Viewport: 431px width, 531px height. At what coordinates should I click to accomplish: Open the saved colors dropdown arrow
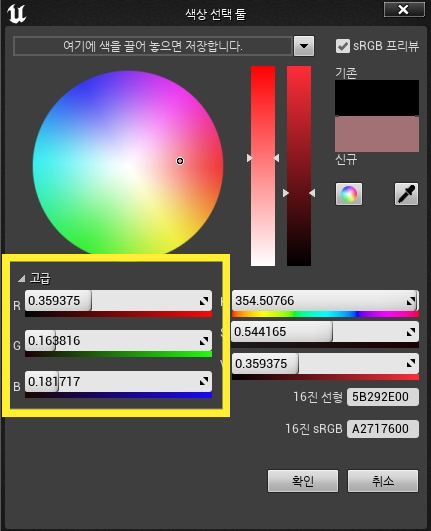point(304,46)
